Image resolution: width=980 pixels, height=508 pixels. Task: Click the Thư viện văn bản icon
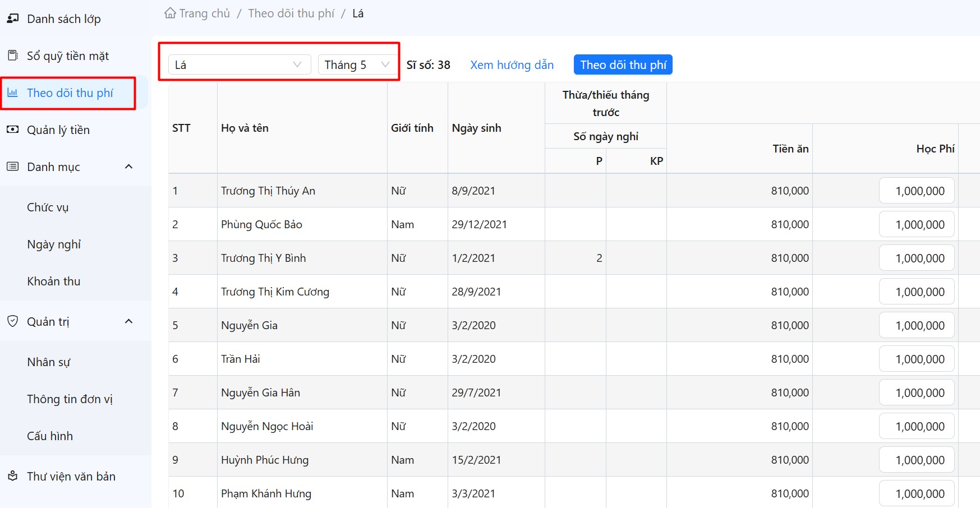click(x=12, y=476)
